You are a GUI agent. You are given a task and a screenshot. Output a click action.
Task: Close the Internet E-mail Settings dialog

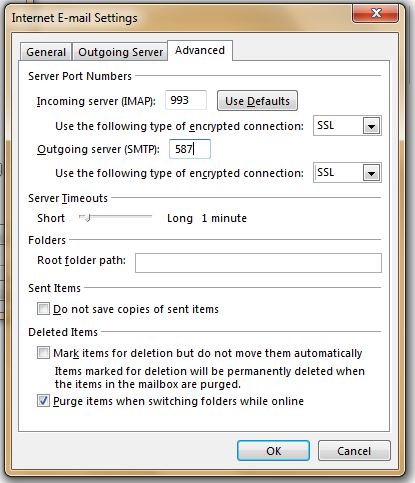coord(376,13)
